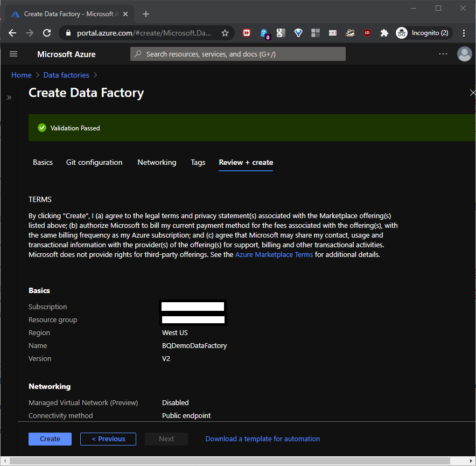Screen dimensions: 476x466
Task: Navigate to Data factories breadcrumb
Action: click(x=66, y=75)
